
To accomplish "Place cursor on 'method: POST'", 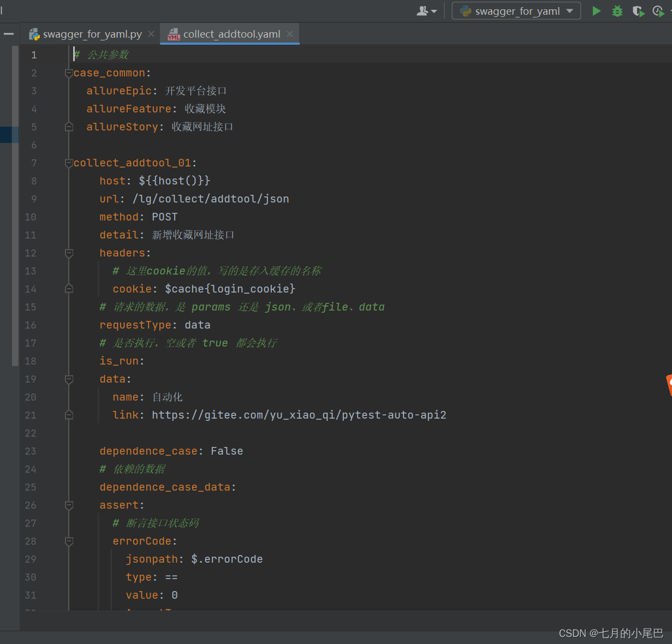I will click(139, 217).
